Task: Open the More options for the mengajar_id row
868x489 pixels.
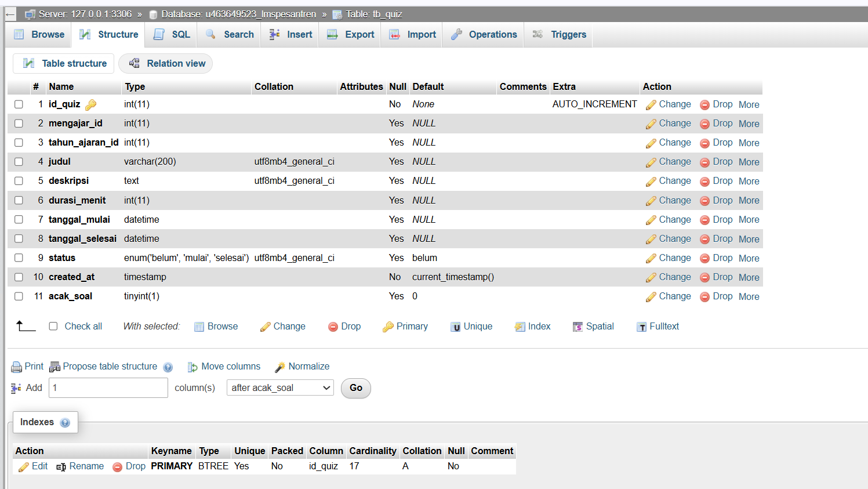Action: click(x=749, y=124)
